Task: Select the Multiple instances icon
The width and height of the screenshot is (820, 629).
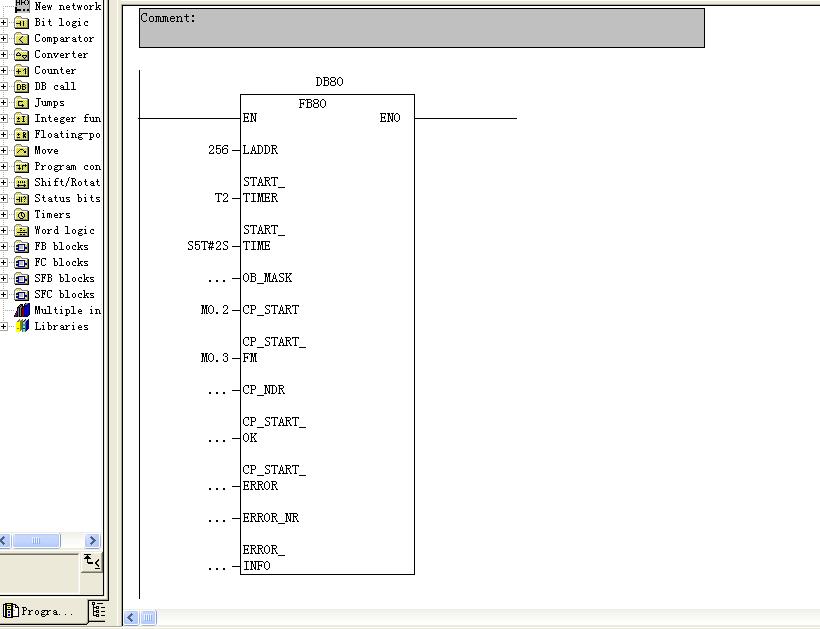Action: point(21,310)
